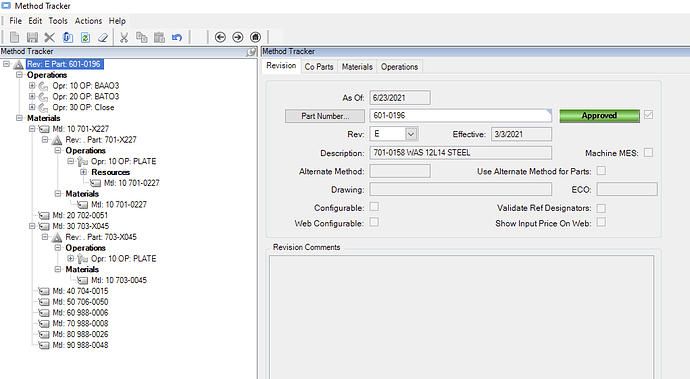Click the icon beside Opr: 30 OP: Close
Image resolution: width=690 pixels, height=379 pixels.
point(43,107)
